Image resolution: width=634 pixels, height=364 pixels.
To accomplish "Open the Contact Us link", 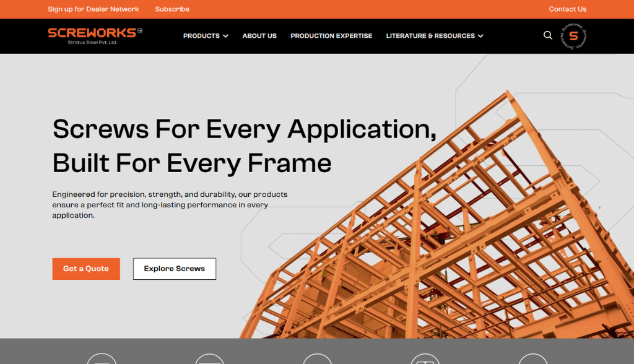I will 567,9.
